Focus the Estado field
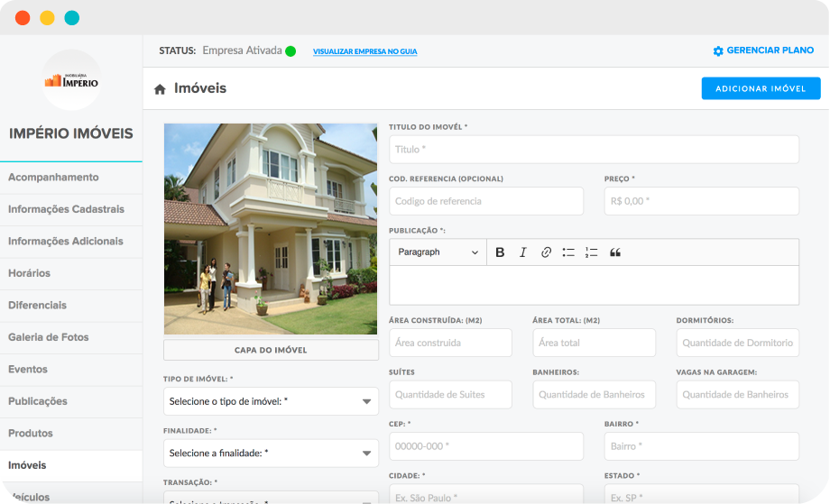Image resolution: width=830 pixels, height=504 pixels. coord(701,494)
